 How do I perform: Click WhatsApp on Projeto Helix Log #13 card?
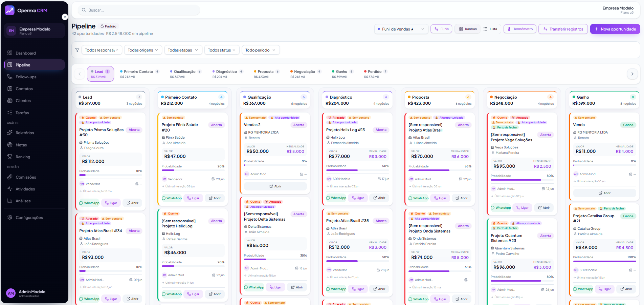pos(336,198)
